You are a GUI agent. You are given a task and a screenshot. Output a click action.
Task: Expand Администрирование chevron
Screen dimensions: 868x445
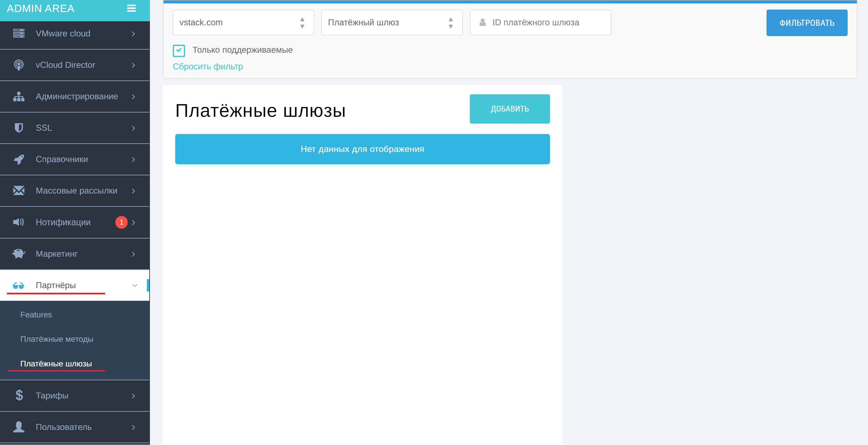134,96
